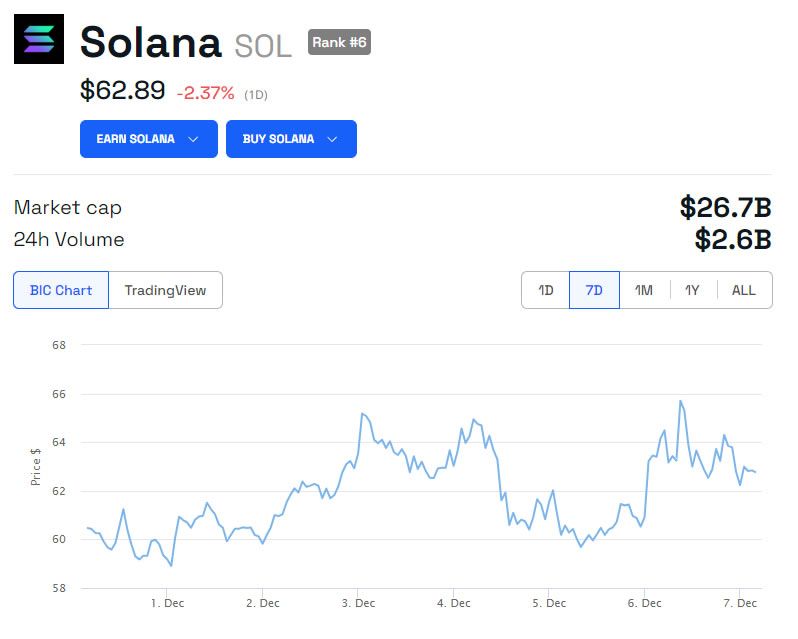Click the chart peak near 3. Dec

tap(362, 413)
